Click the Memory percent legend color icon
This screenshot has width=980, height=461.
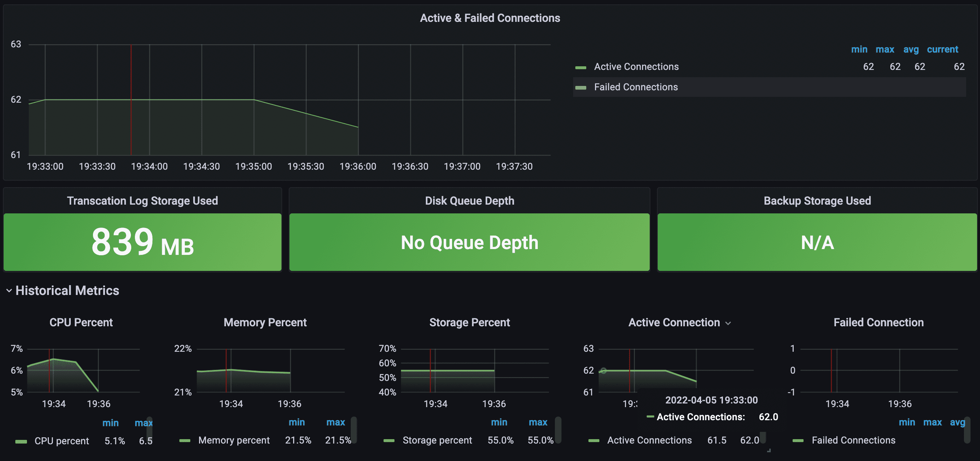184,441
